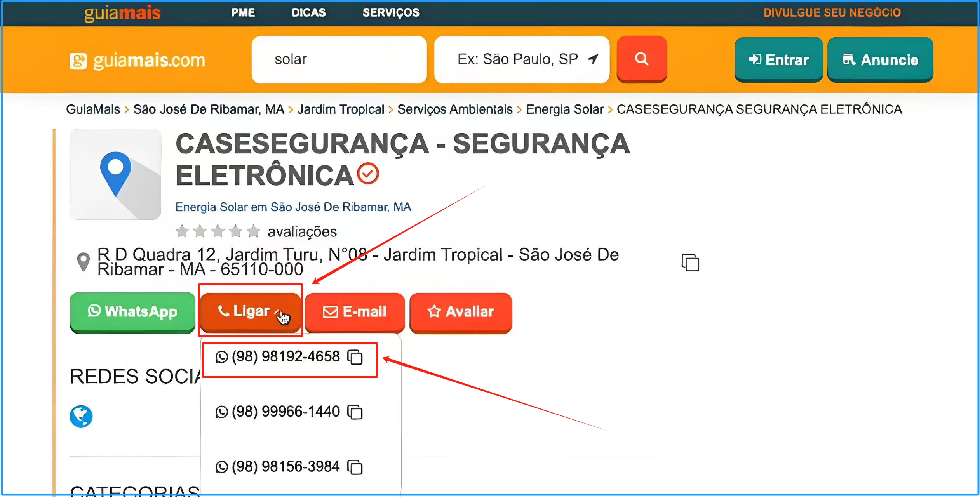Viewport: 980px width, 497px height.
Task: Click the Anuncie button
Action: pyautogui.click(x=880, y=60)
